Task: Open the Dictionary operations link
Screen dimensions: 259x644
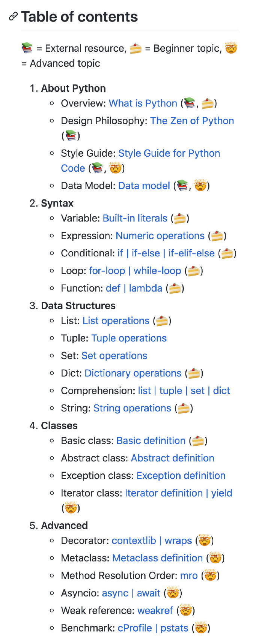Action: tap(133, 373)
